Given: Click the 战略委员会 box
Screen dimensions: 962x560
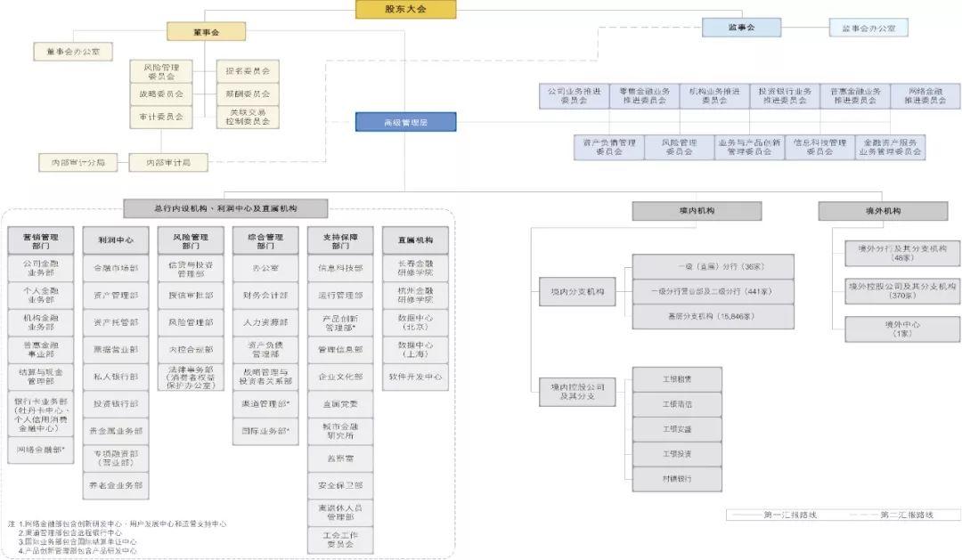Looking at the screenshot, I should click(x=161, y=93).
